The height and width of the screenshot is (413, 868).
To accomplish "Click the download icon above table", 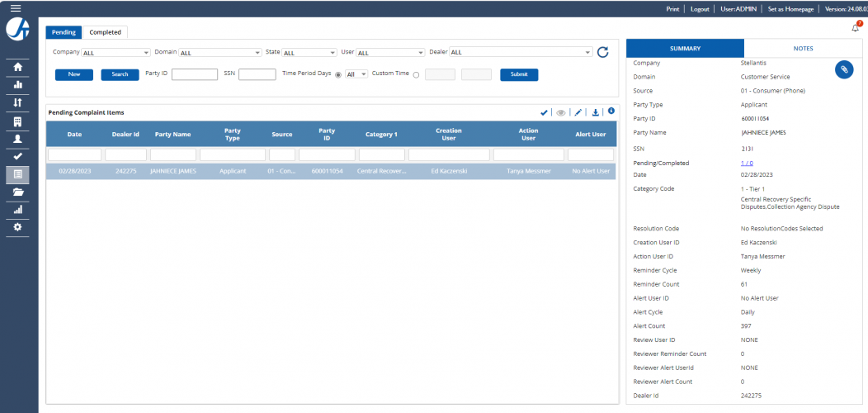I will tap(595, 112).
